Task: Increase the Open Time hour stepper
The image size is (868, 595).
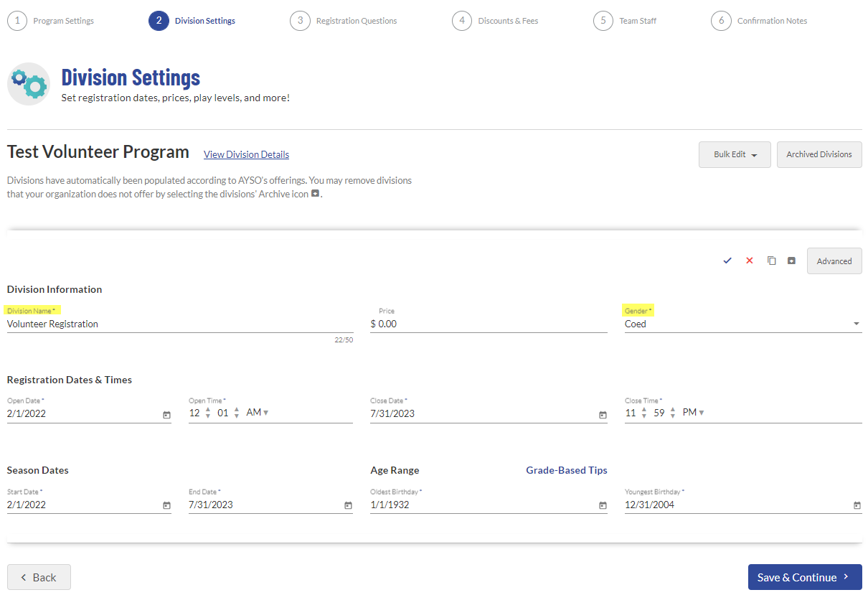Action: (x=208, y=409)
